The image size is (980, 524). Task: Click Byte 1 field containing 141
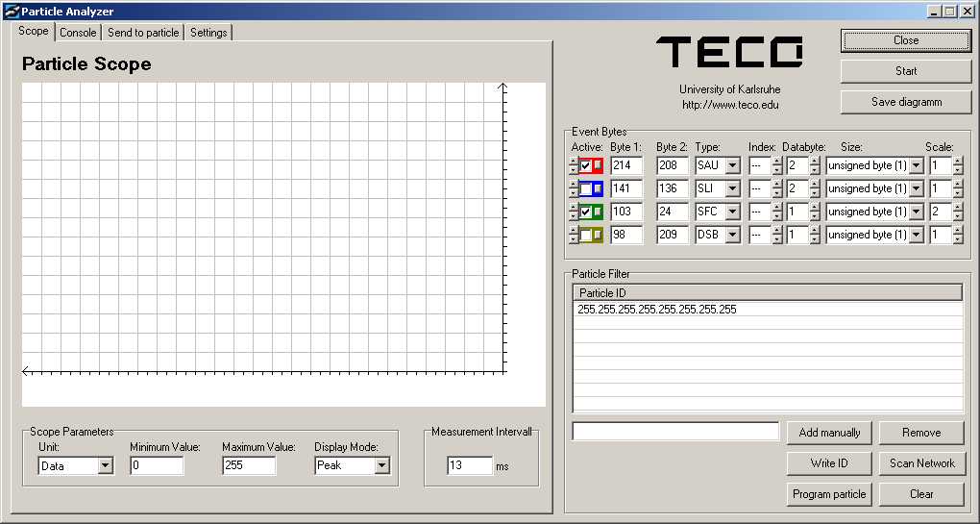click(x=626, y=188)
